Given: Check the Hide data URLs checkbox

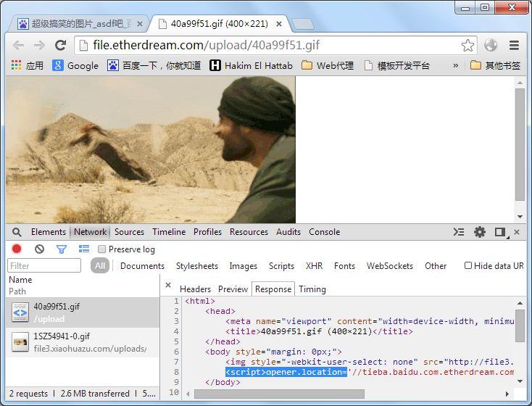Looking at the screenshot, I should [468, 265].
